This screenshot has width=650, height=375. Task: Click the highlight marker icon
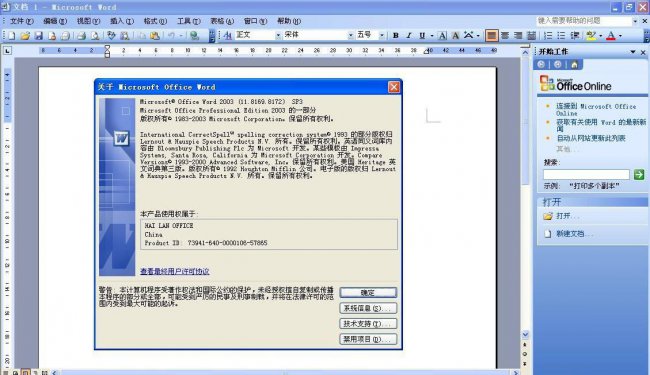(591, 36)
